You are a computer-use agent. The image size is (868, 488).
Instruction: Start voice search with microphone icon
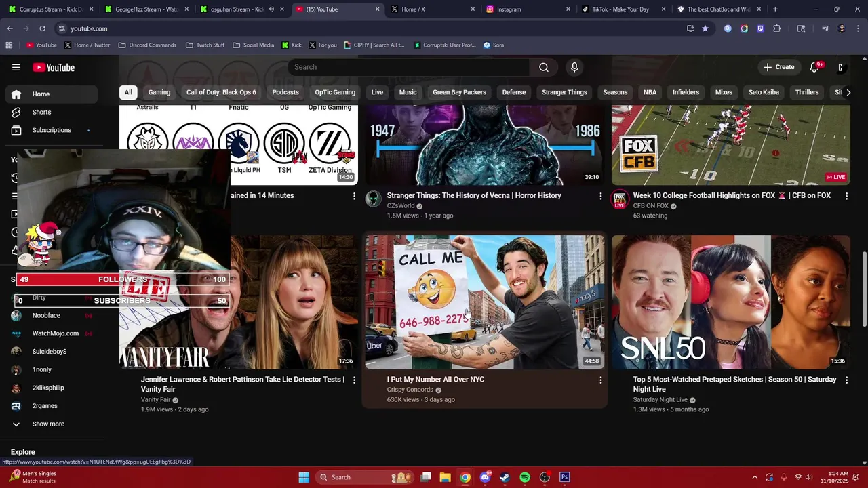pyautogui.click(x=574, y=67)
